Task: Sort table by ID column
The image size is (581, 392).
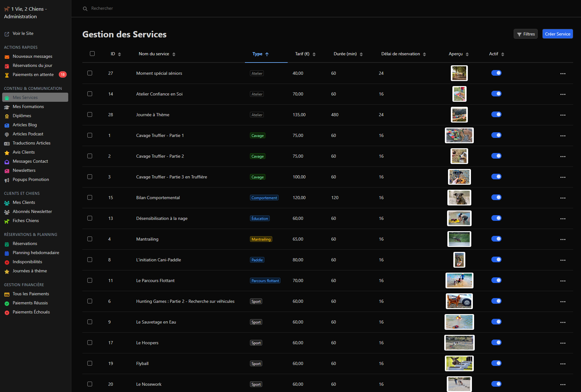Action: (116, 54)
